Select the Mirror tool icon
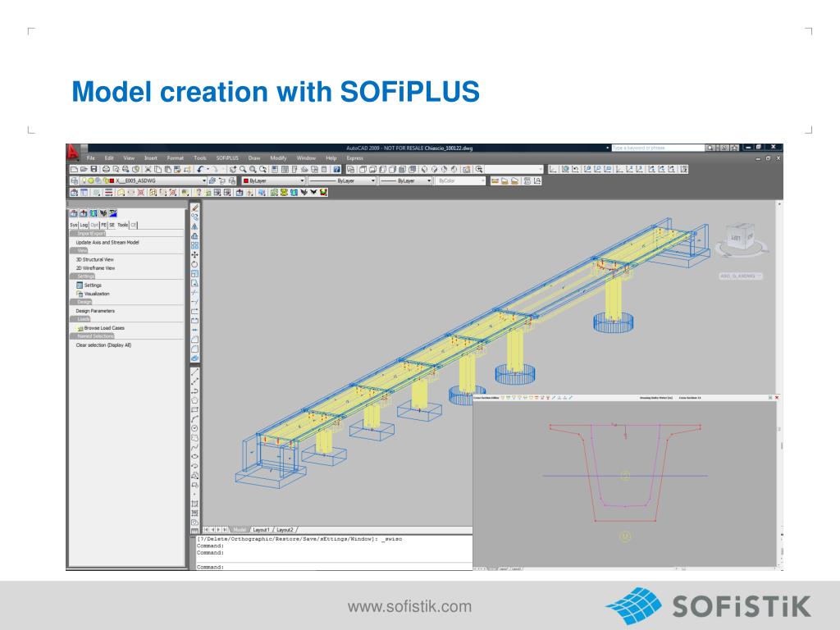The height and width of the screenshot is (630, 840). click(195, 226)
